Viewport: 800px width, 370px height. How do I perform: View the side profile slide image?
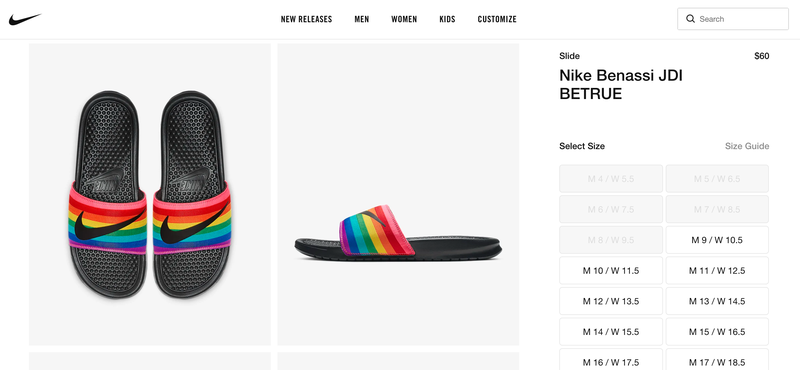click(398, 194)
